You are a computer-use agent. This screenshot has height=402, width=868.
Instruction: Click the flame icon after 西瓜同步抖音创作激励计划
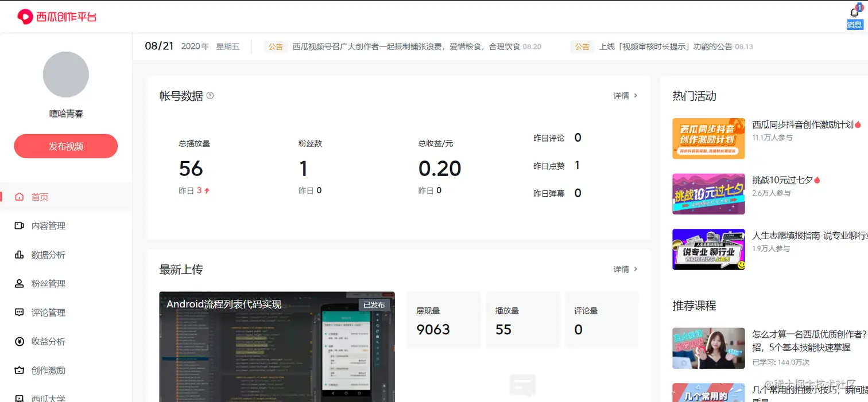858,125
